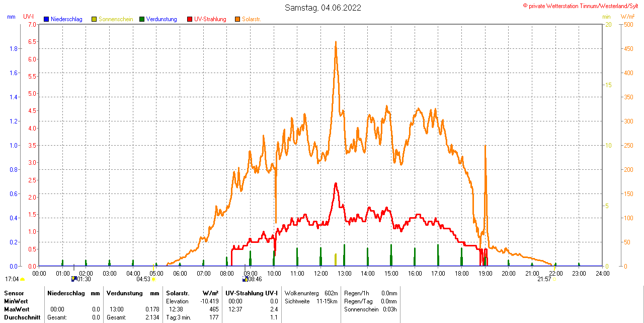Click the Verdunstung Gesamt value 2.134

click(x=152, y=317)
